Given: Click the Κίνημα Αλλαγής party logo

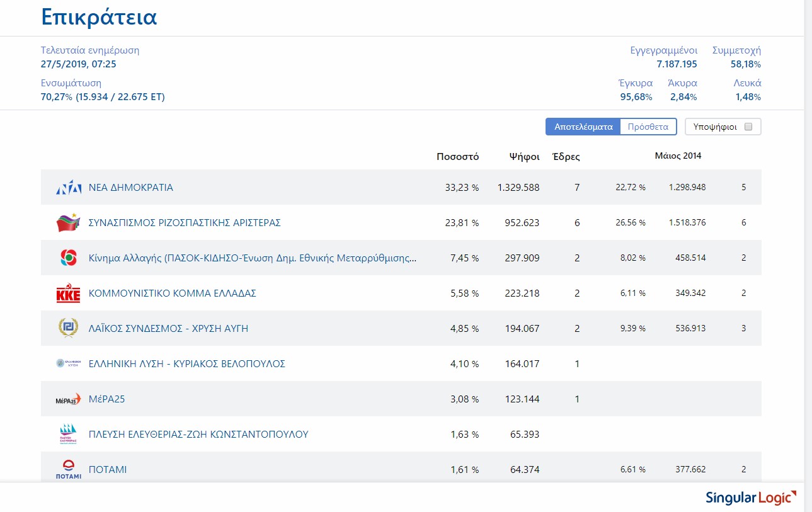Looking at the screenshot, I should pos(68,258).
